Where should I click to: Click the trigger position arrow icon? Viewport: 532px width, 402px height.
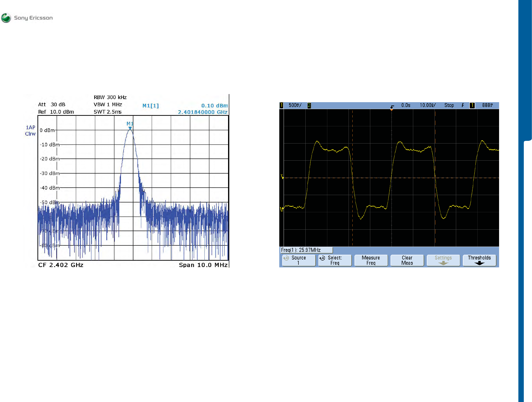392,107
